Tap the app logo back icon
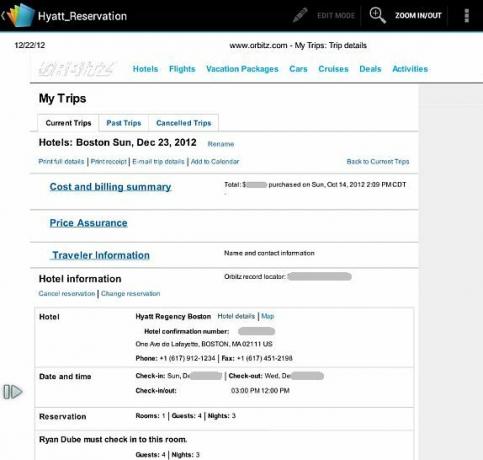Image resolution: width=483 pixels, height=460 pixels. click(18, 15)
